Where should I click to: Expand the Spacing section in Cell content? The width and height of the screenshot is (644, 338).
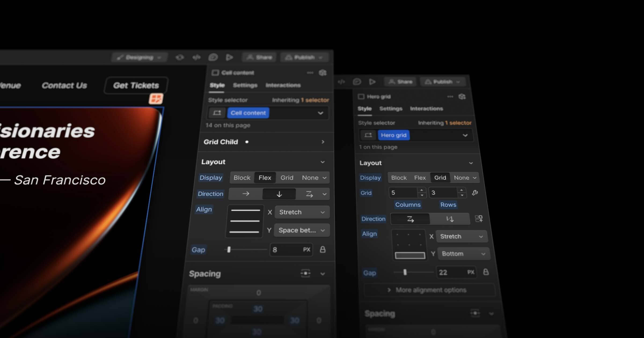click(323, 273)
